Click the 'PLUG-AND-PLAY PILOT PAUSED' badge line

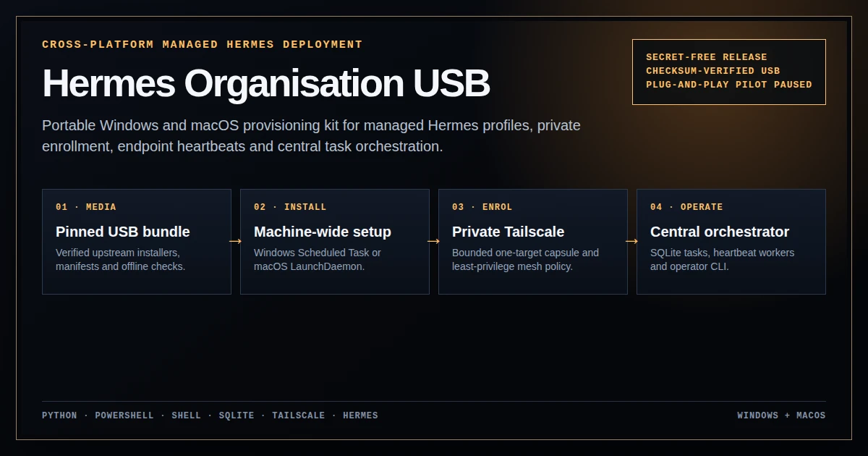[729, 85]
